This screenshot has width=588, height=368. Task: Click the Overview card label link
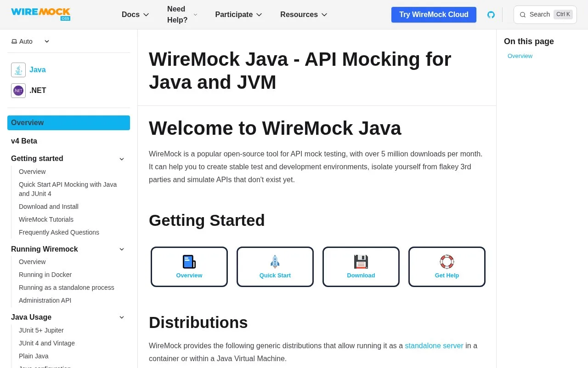click(189, 276)
